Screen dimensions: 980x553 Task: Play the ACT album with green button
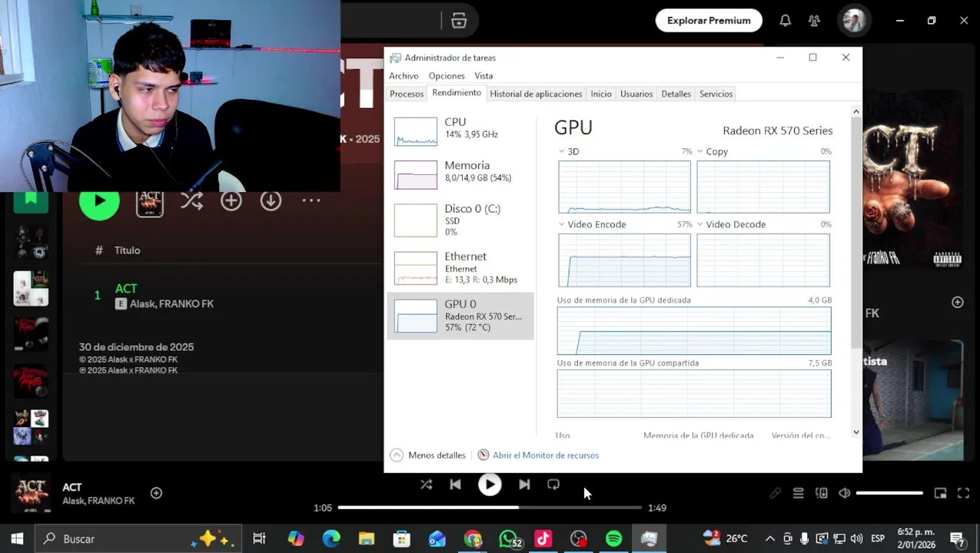(x=99, y=200)
